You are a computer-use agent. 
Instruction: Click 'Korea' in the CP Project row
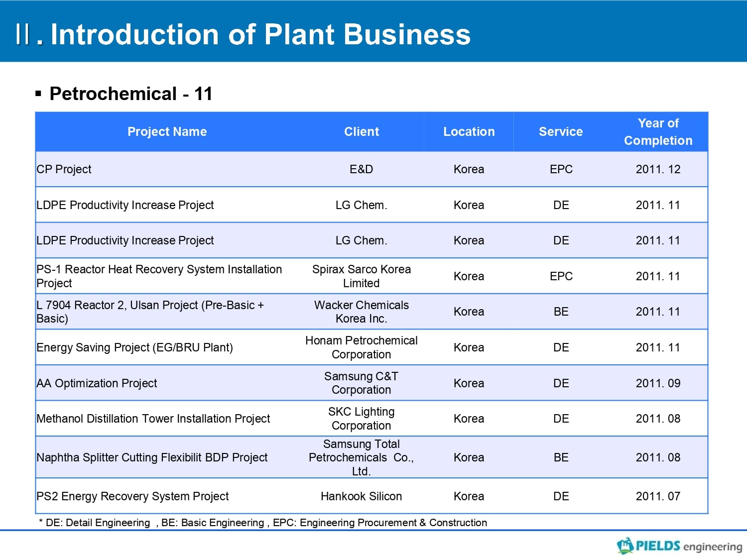click(x=469, y=169)
